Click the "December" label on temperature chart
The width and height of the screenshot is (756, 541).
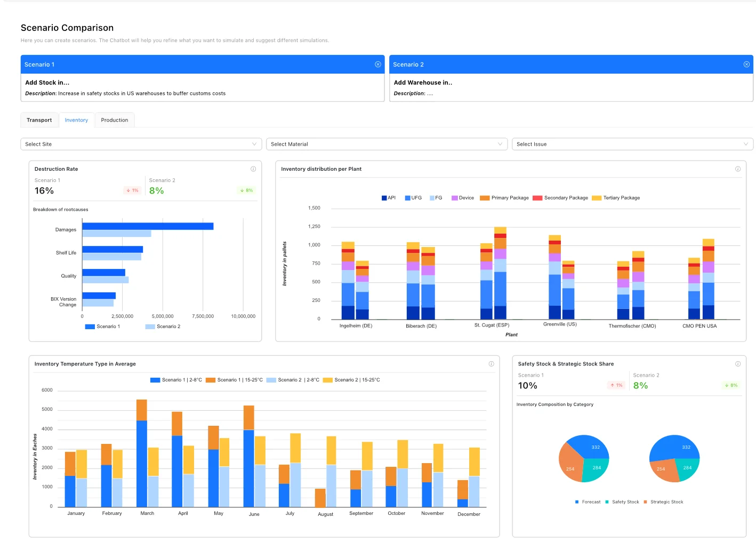469,514
